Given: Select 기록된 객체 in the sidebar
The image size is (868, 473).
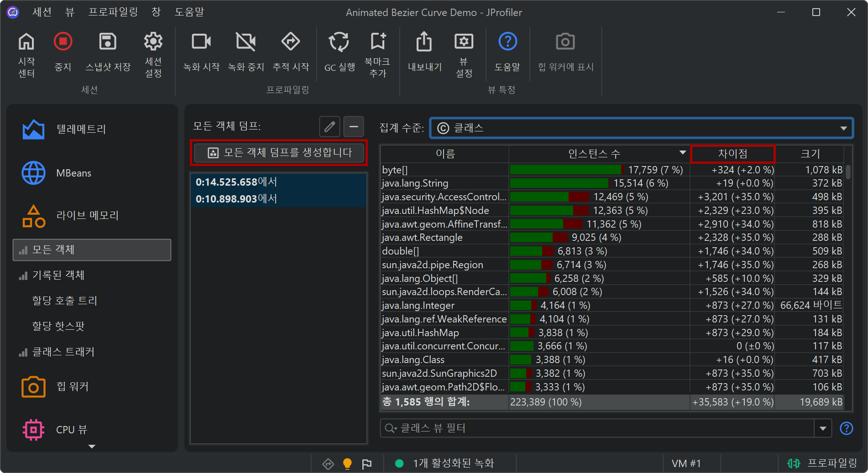Looking at the screenshot, I should [58, 275].
